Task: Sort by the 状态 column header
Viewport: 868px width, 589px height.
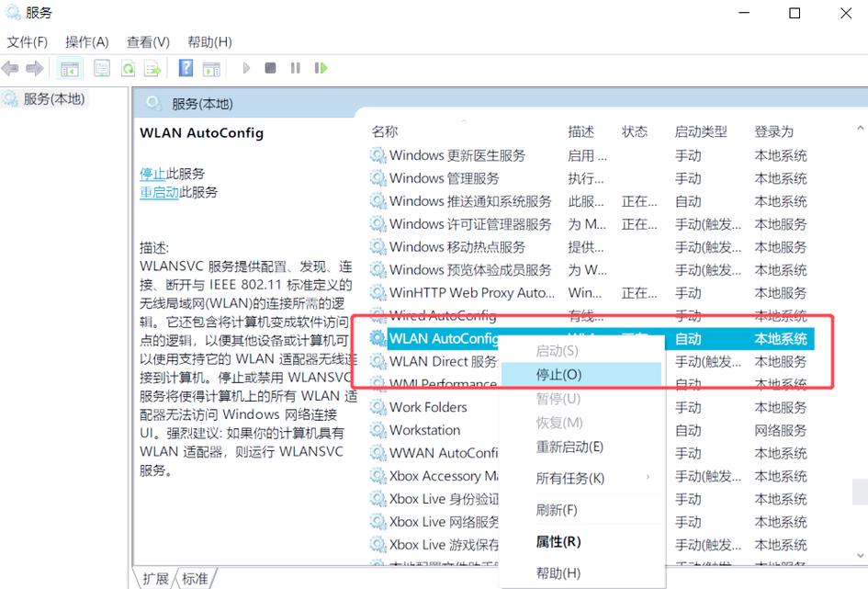Action: point(635,131)
